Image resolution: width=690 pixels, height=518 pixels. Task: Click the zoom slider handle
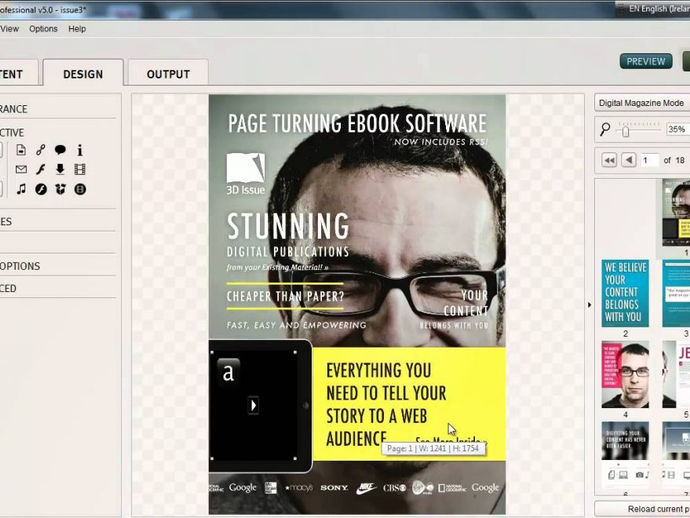pyautogui.click(x=625, y=131)
